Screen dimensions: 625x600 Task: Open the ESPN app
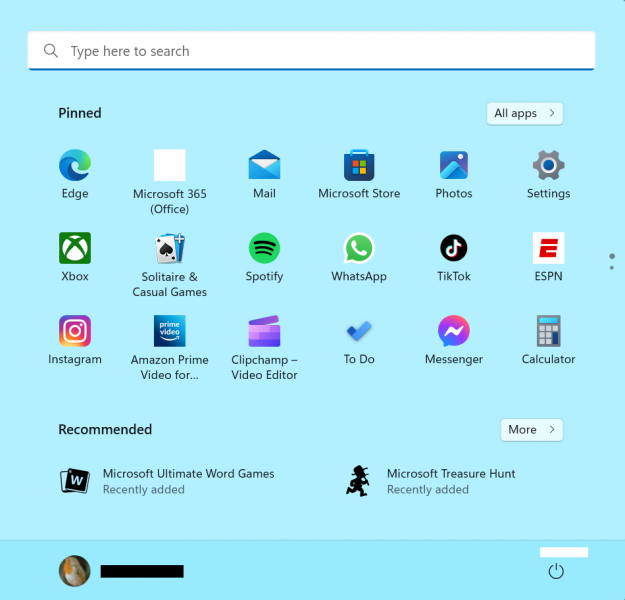pyautogui.click(x=548, y=248)
